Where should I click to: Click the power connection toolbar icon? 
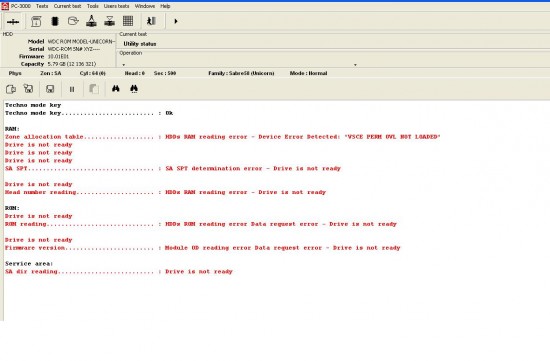point(13,22)
